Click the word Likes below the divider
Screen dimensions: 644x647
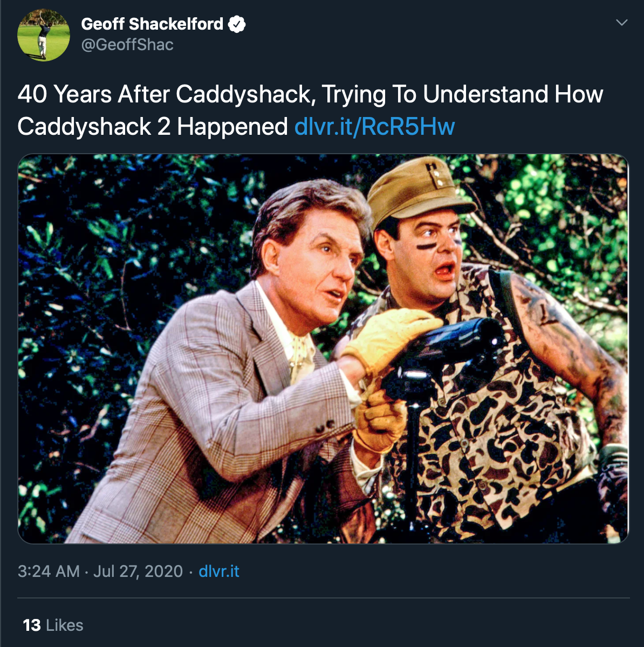click(x=65, y=625)
